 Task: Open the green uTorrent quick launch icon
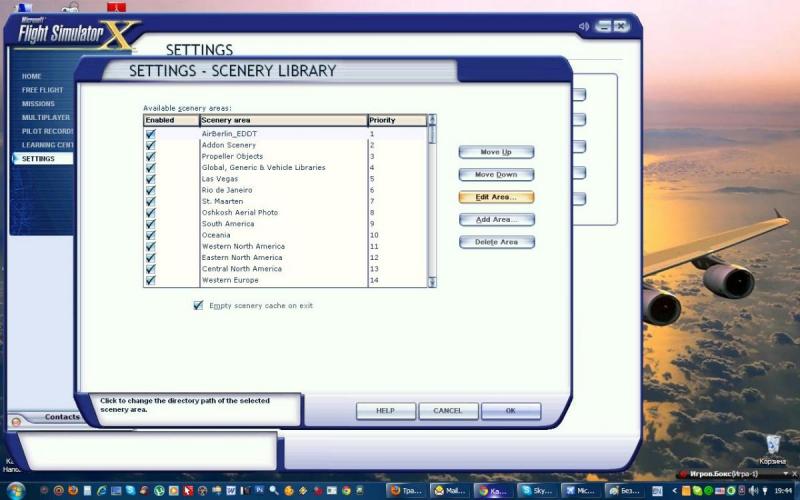click(160, 491)
